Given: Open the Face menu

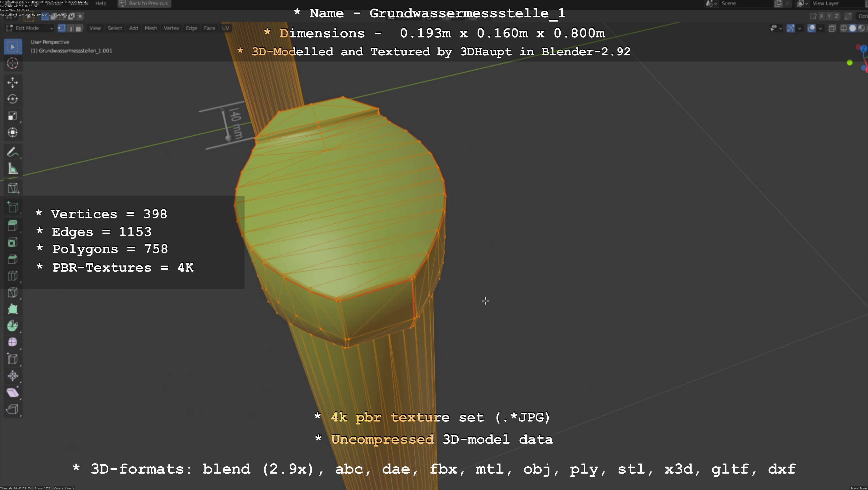Looking at the screenshot, I should 210,28.
